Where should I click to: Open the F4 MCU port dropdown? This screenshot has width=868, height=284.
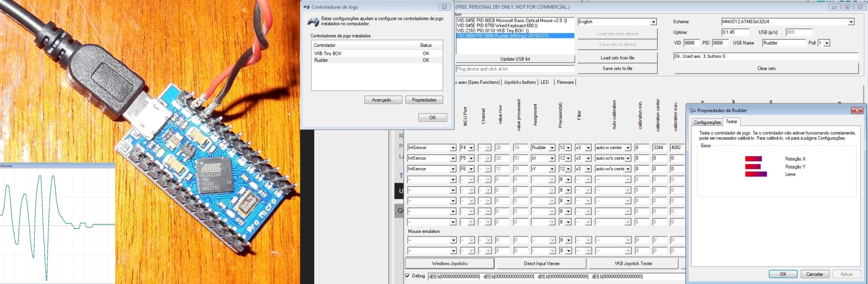471,148
